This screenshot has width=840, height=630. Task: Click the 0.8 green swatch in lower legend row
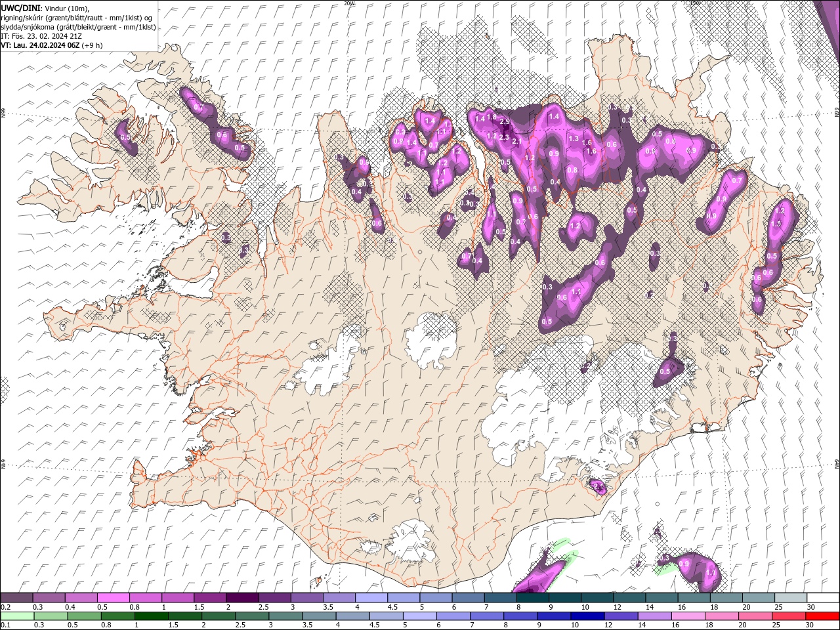(x=117, y=616)
